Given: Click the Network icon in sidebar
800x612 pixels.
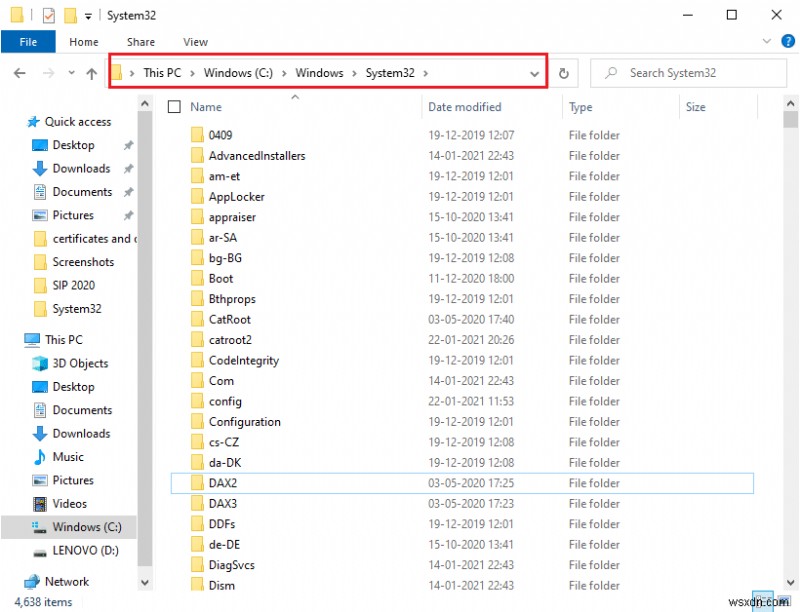Looking at the screenshot, I should (x=32, y=581).
